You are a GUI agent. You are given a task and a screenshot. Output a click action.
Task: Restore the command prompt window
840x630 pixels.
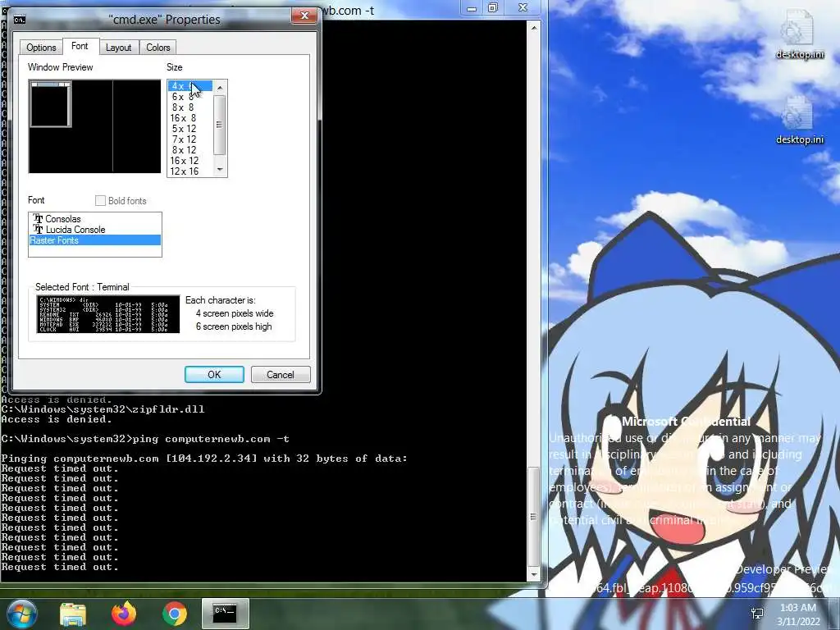coord(493,8)
